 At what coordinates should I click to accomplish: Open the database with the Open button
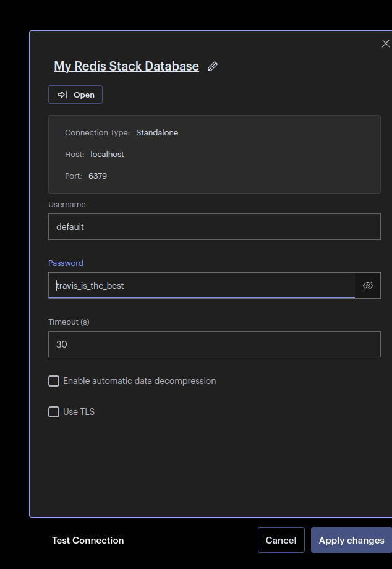(x=75, y=95)
